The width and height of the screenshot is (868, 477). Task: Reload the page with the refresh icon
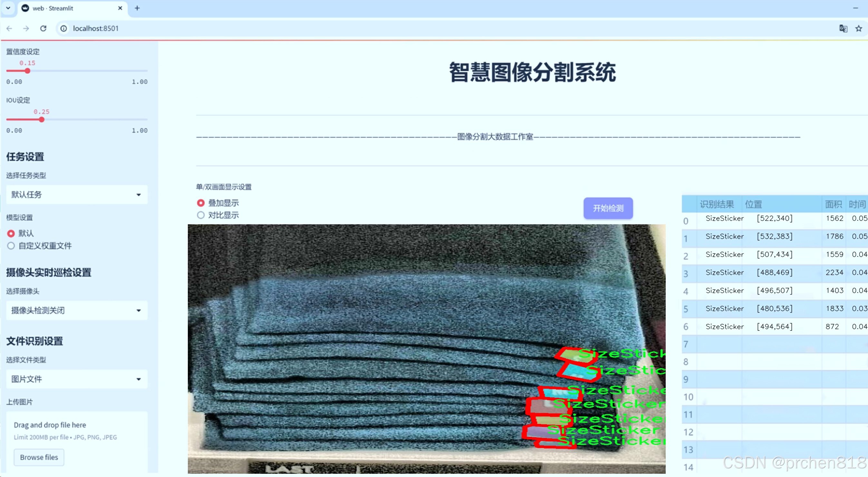(x=43, y=28)
